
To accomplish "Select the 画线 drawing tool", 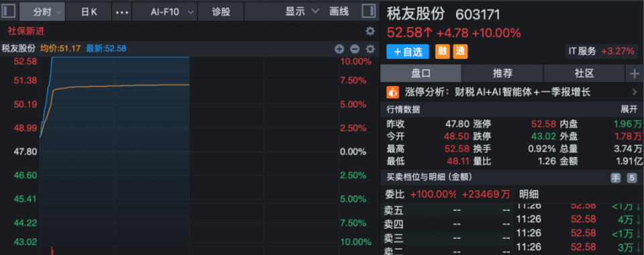I will pos(339,11).
